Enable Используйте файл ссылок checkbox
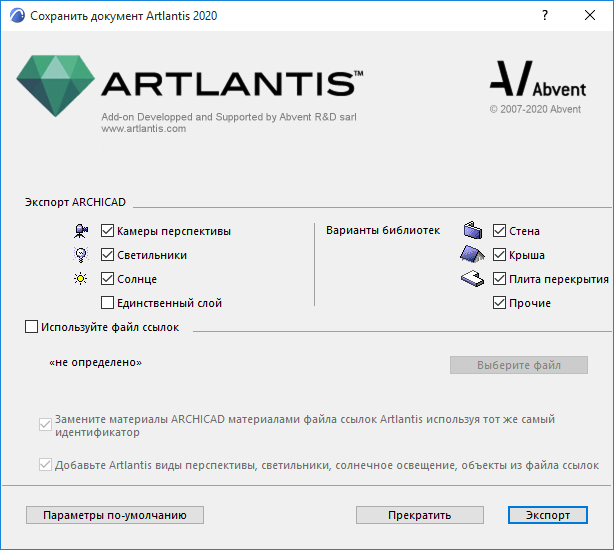The image size is (614, 550). [x=31, y=326]
